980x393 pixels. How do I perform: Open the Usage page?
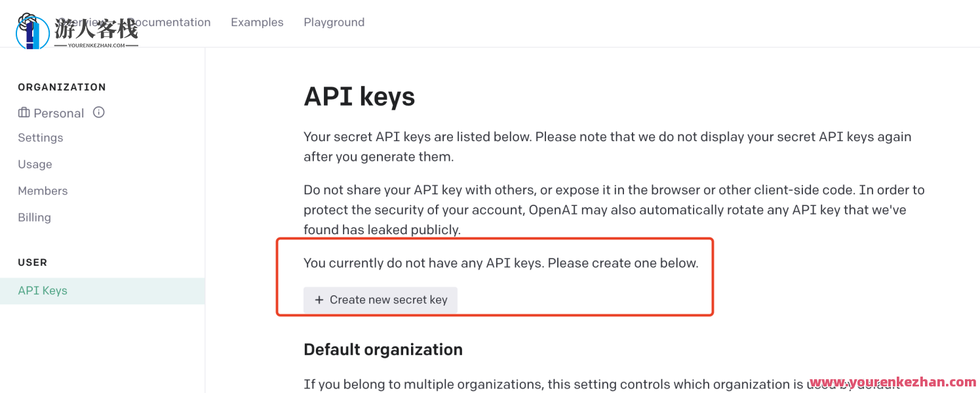[35, 165]
